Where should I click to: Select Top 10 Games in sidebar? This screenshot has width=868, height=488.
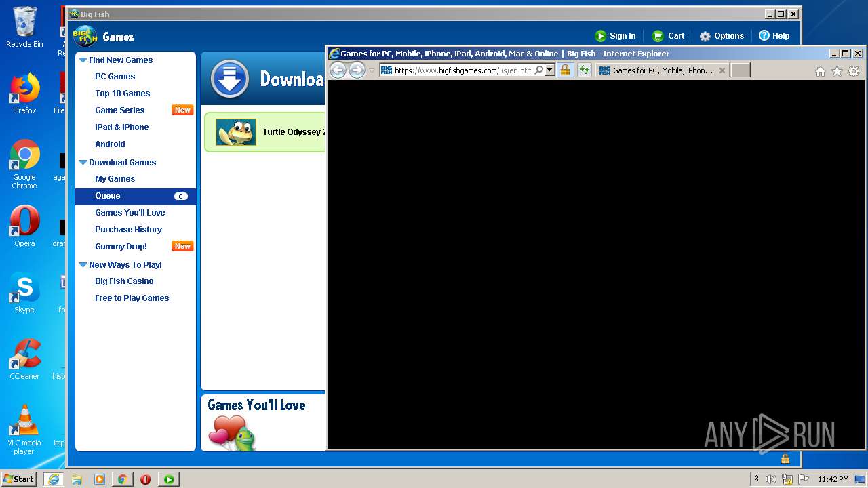pos(122,94)
